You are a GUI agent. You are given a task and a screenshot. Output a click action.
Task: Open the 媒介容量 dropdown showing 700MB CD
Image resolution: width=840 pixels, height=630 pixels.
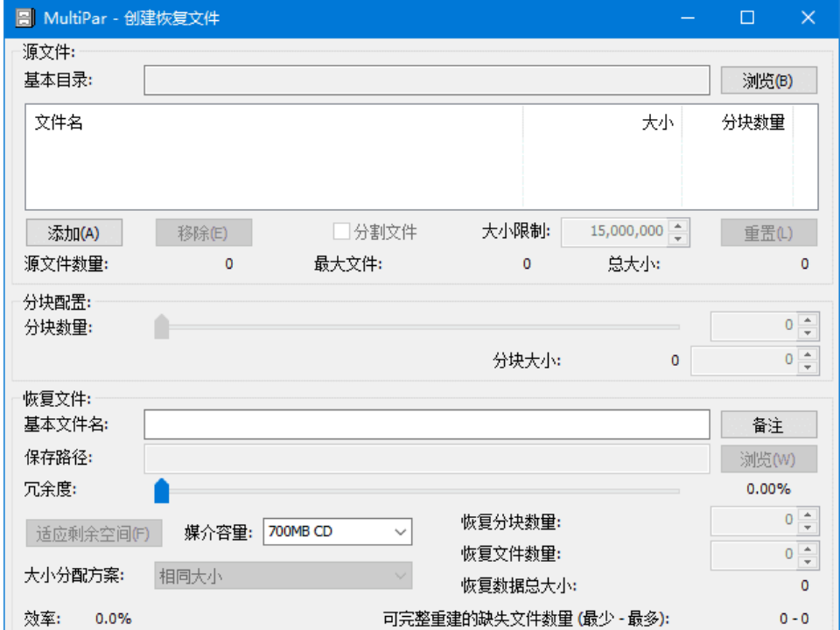pyautogui.click(x=398, y=531)
